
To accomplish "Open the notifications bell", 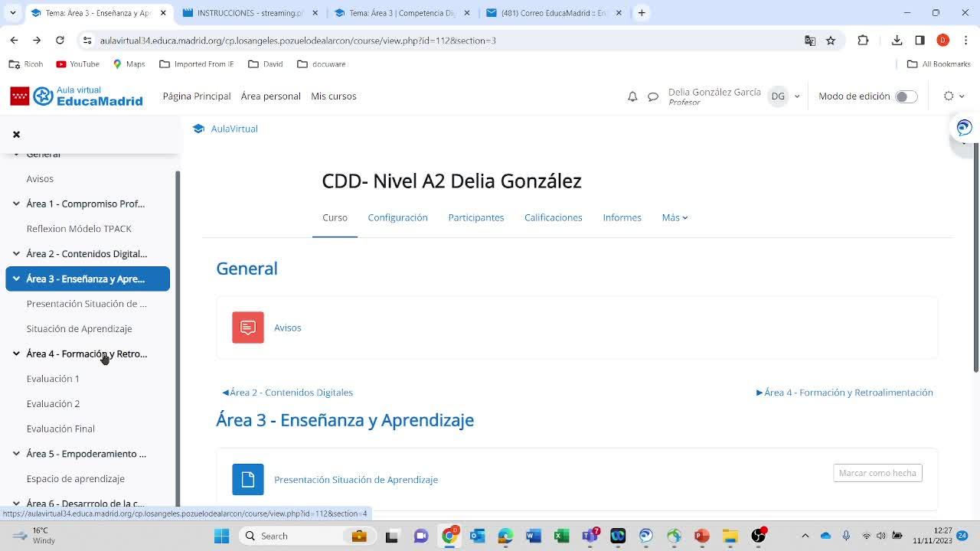I will coord(632,96).
